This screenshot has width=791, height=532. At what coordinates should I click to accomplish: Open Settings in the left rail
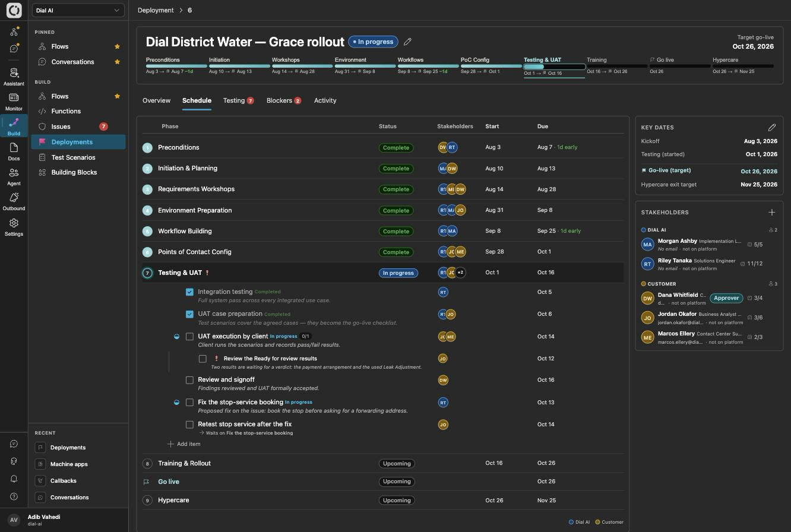coord(14,226)
